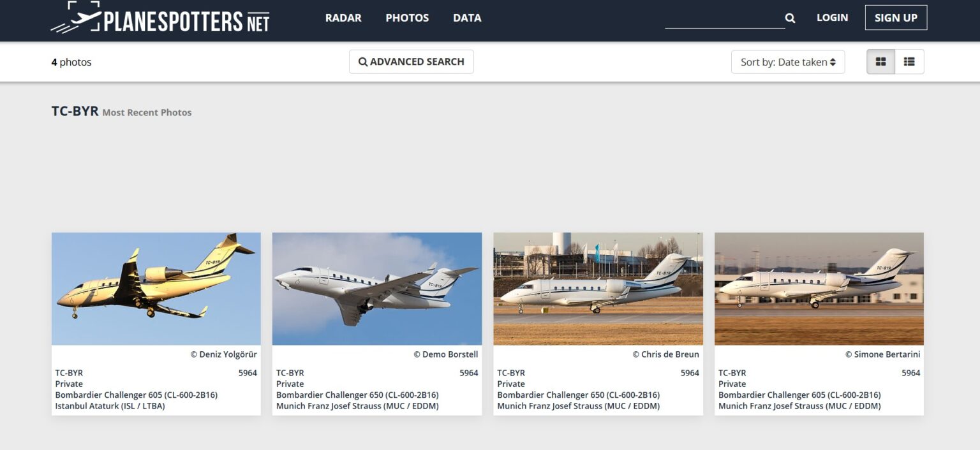This screenshot has width=980, height=450.
Task: Open Simone Bertarini's photo thumbnail
Action: point(819,289)
